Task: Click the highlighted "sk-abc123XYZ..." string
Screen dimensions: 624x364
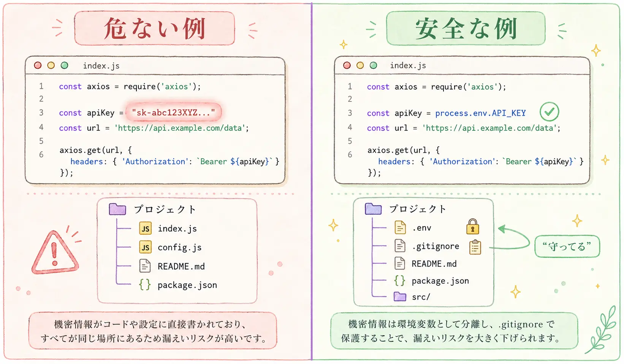Action: click(173, 112)
